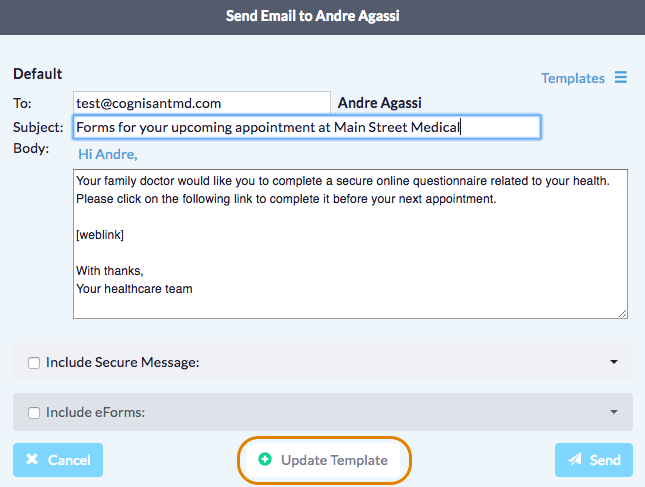Click the Update Template button
Screen dimensions: 645x487
coord(325,460)
